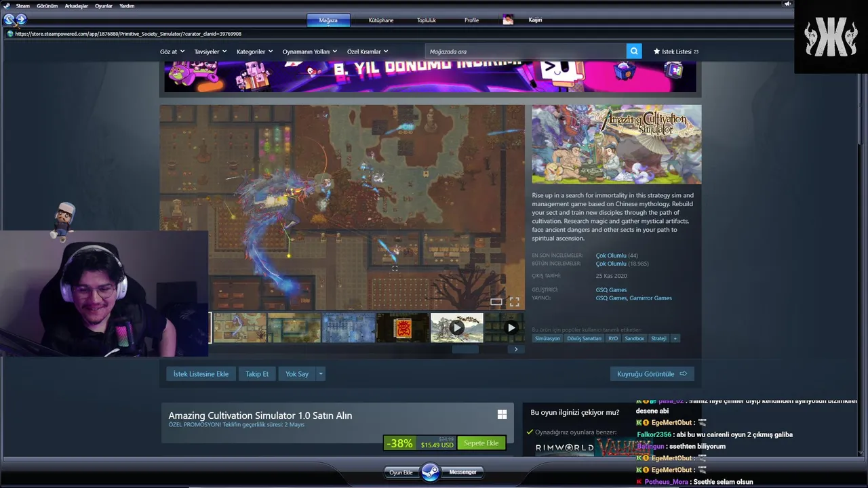The image size is (868, 488).
Task: Switch to the Mağaza tab
Action: click(x=328, y=20)
